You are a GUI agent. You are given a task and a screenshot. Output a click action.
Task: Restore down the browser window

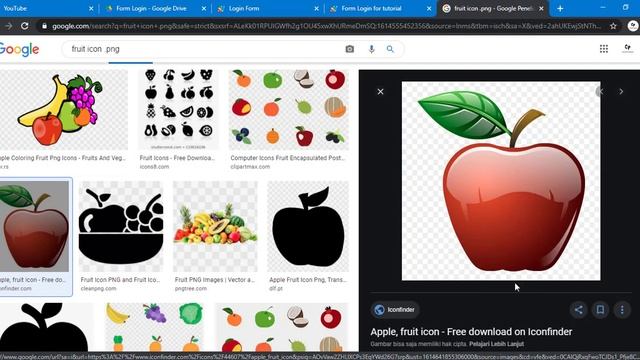coord(625,7)
